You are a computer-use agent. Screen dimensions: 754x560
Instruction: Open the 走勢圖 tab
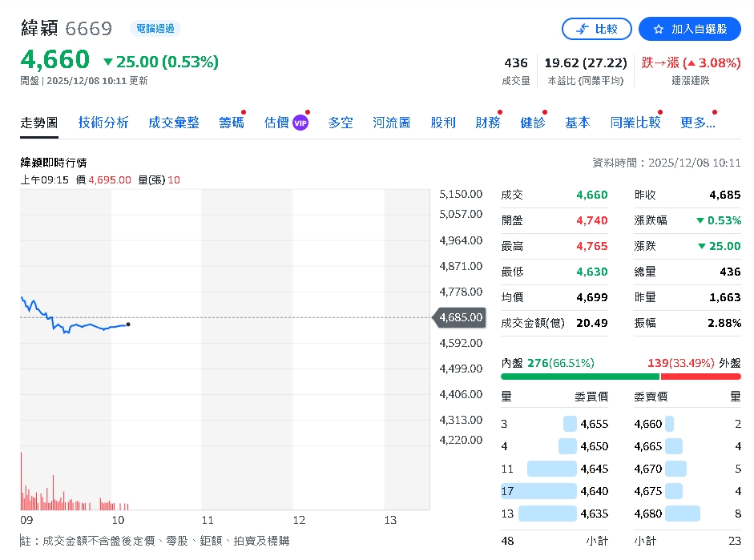39,123
